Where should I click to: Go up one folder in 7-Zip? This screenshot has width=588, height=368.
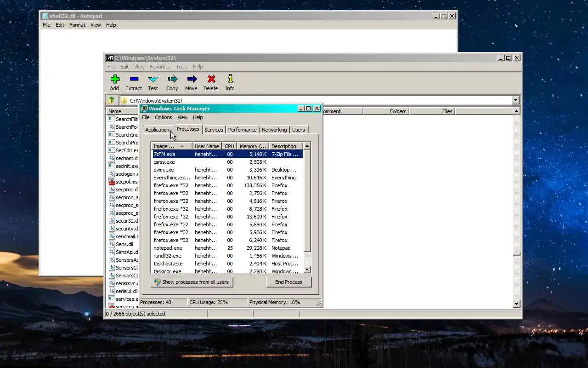[111, 100]
